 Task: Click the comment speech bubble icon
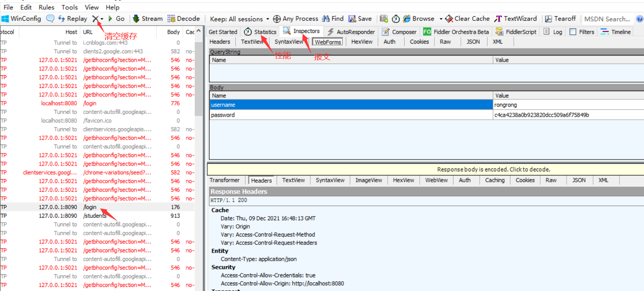[x=50, y=19]
